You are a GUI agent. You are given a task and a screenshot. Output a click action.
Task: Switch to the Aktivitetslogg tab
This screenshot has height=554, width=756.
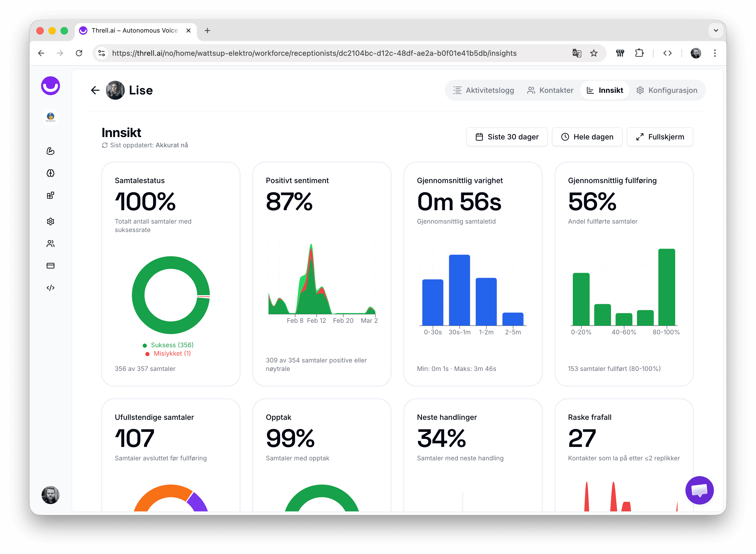click(x=484, y=90)
